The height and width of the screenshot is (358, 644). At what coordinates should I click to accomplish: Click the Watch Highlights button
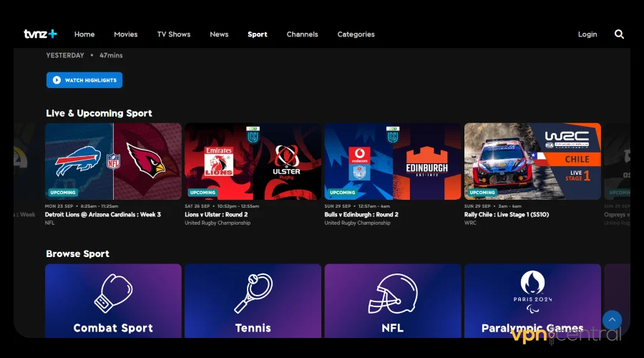pyautogui.click(x=84, y=80)
